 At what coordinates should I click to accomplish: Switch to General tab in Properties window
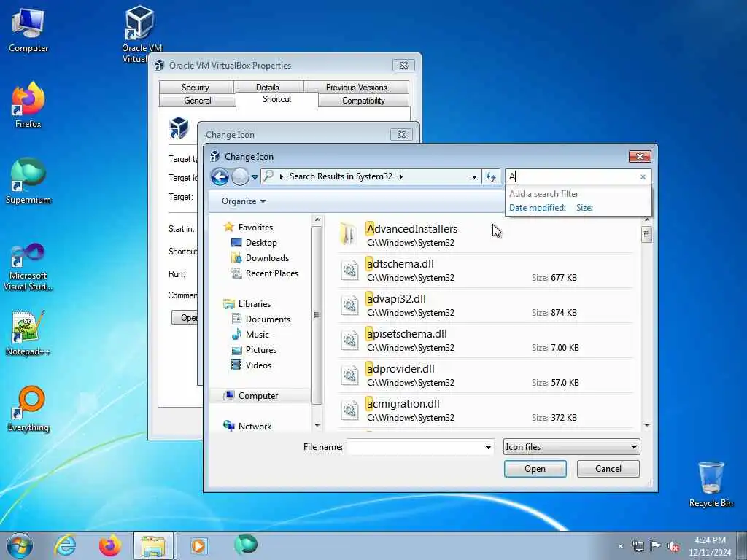[197, 101]
